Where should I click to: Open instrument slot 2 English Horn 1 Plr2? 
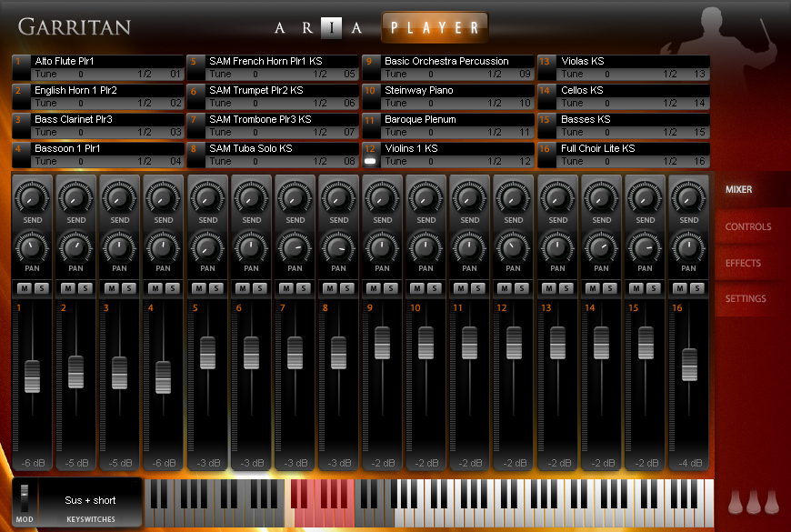click(107, 90)
